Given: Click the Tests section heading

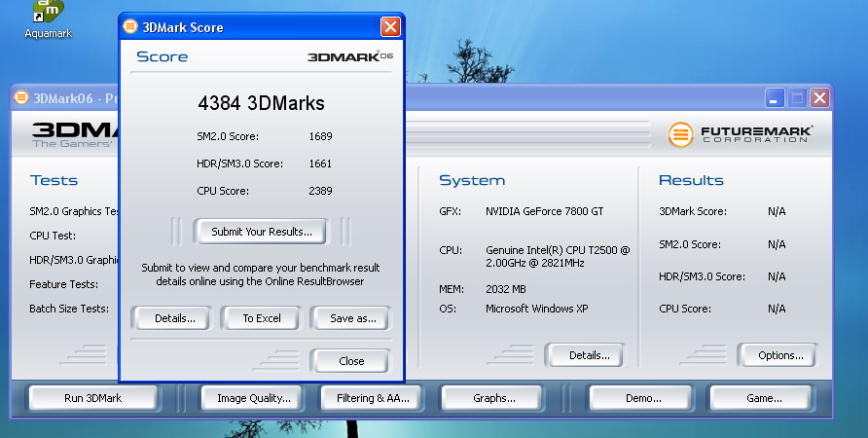Looking at the screenshot, I should [x=54, y=180].
